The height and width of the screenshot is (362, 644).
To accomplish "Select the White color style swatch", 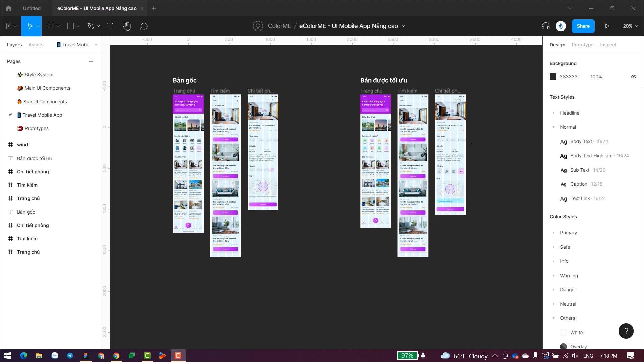I will (563, 333).
